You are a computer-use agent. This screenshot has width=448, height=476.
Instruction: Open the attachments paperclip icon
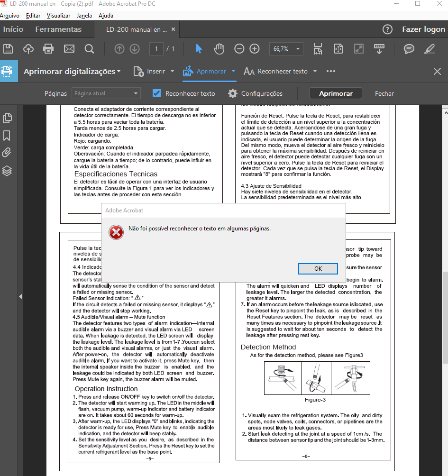7,152
